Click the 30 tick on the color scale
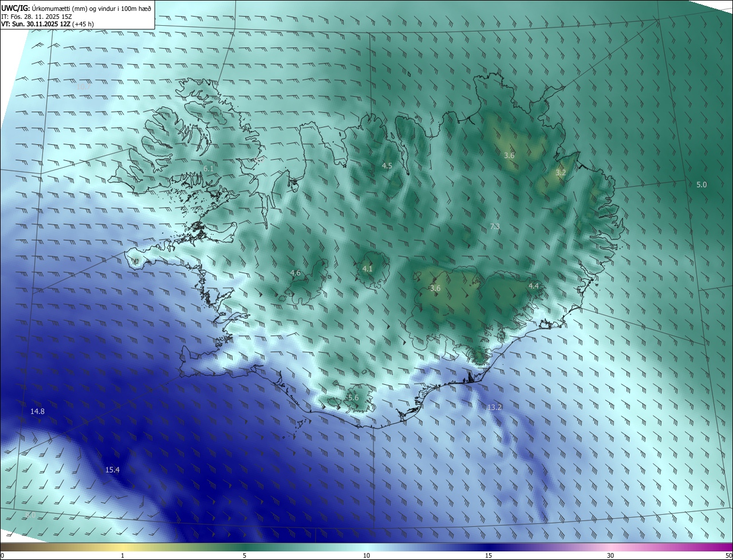Screen dimensions: 733x560 pos(610,555)
